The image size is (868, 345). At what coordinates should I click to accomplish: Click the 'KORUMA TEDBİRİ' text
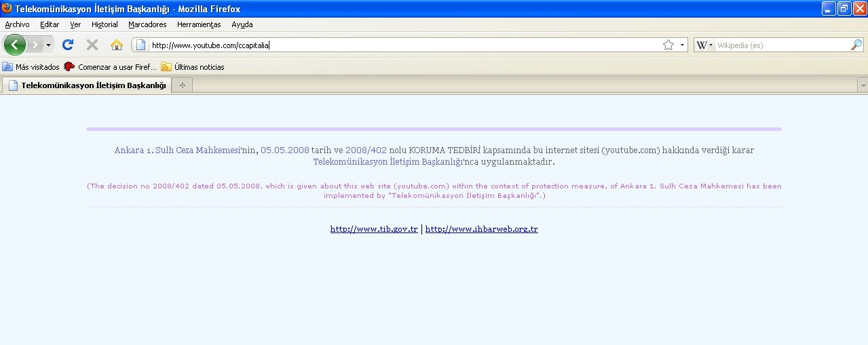tap(445, 150)
